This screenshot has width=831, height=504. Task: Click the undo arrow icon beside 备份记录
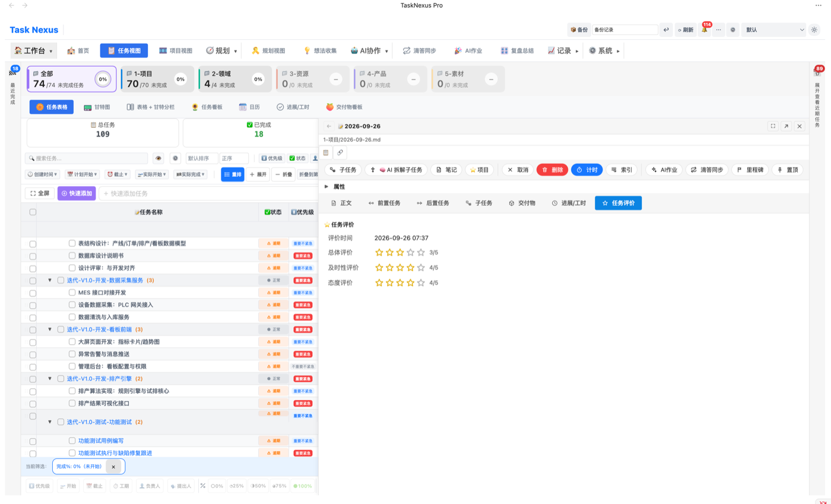[667, 30]
